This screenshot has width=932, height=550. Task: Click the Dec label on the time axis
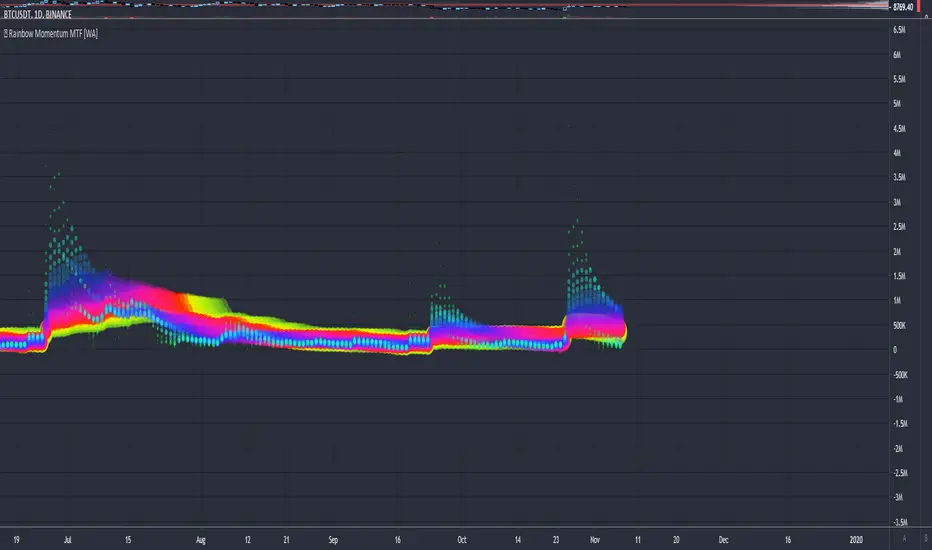tap(723, 540)
